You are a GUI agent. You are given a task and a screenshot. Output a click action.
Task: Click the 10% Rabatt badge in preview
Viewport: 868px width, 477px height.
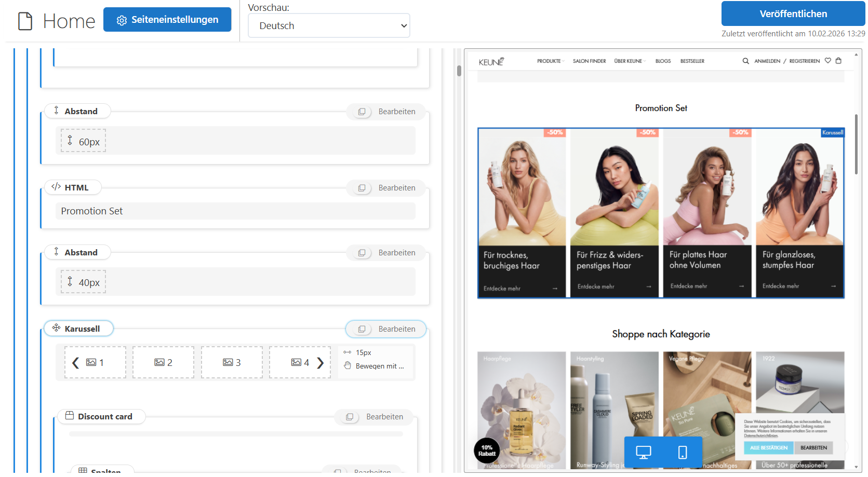click(487, 451)
